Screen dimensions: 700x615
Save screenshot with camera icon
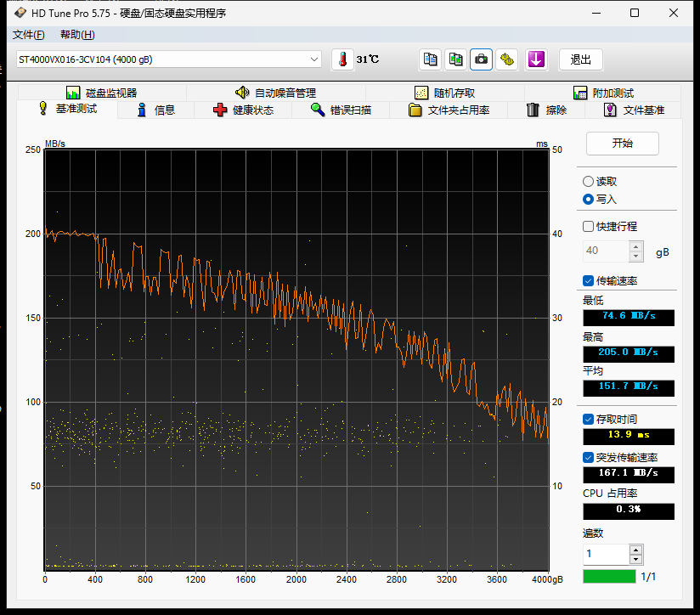[481, 59]
